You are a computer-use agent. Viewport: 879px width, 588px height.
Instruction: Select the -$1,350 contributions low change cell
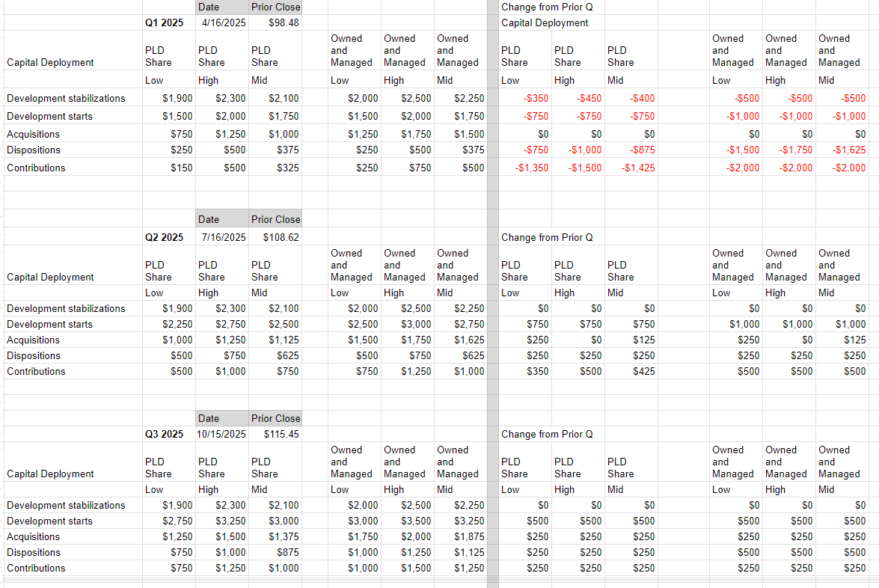pyautogui.click(x=524, y=168)
